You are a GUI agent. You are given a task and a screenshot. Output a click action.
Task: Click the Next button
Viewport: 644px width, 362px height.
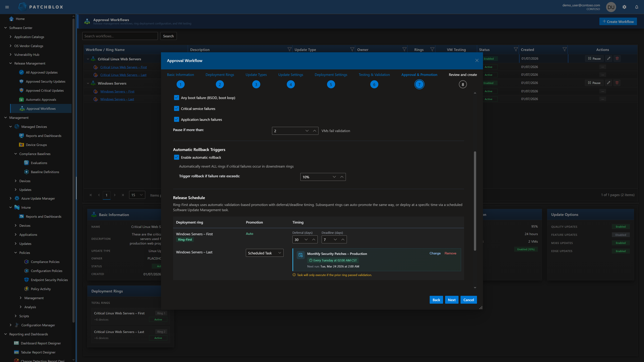pos(451,300)
